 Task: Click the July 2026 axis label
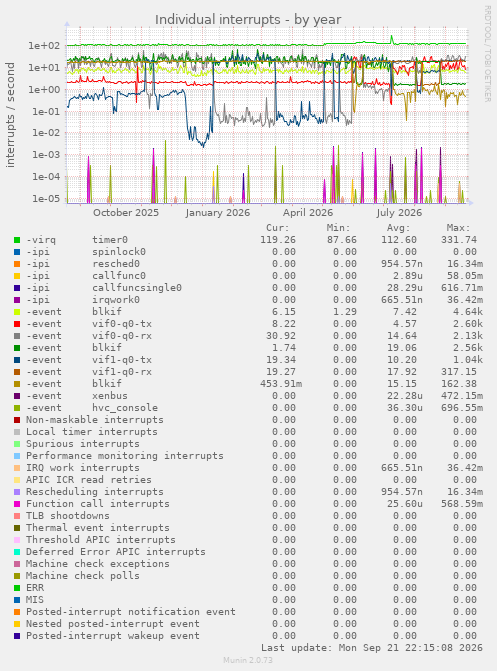(x=399, y=213)
